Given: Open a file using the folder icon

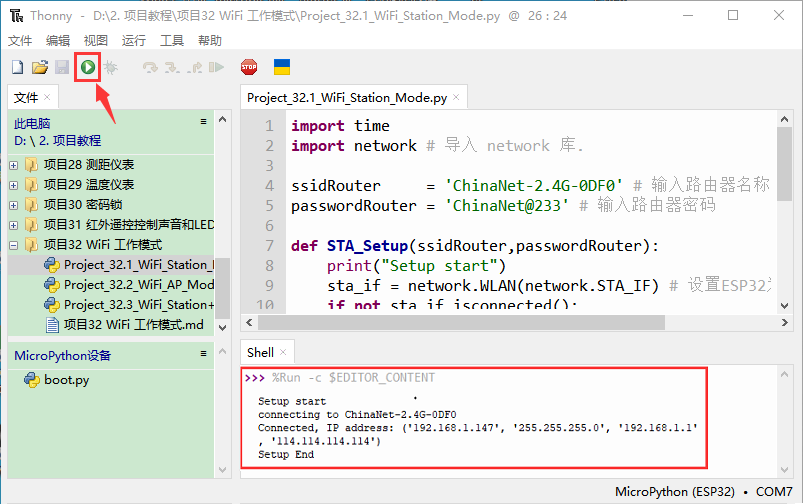Looking at the screenshot, I should tap(40, 67).
